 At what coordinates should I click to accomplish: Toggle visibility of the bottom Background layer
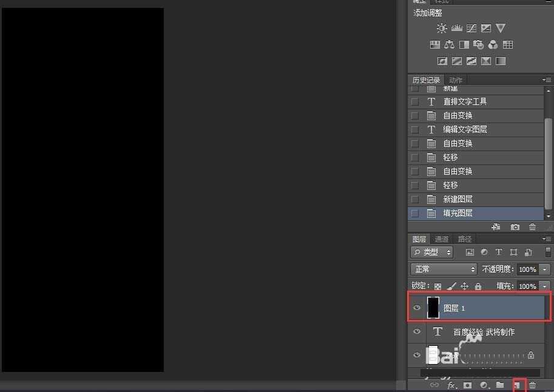click(x=417, y=355)
